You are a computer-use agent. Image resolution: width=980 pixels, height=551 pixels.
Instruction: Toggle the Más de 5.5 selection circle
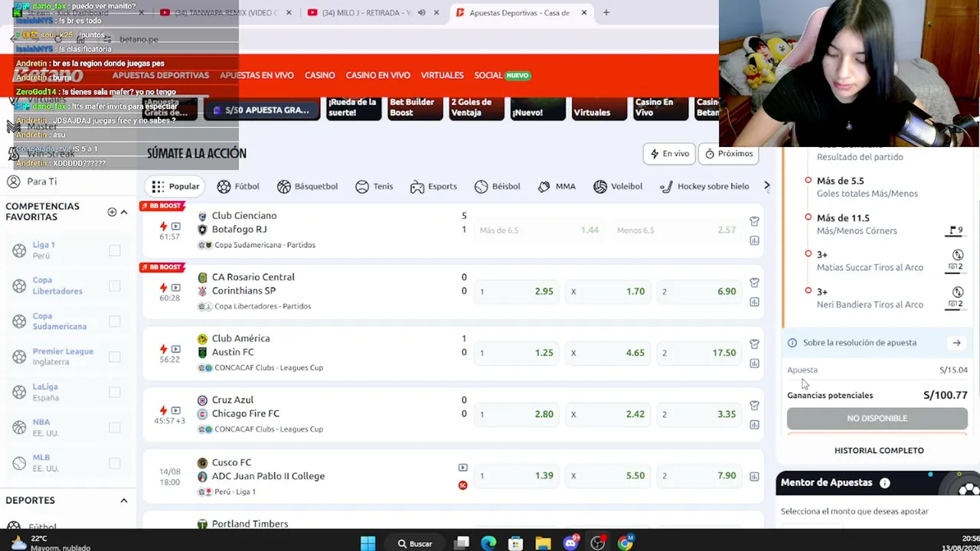(808, 181)
